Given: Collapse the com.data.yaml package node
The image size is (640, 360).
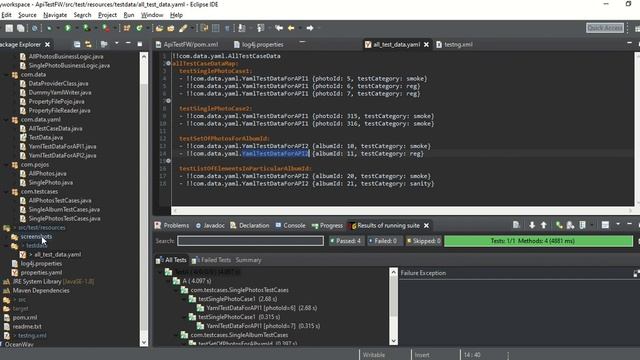Looking at the screenshot, I should pos(6,120).
